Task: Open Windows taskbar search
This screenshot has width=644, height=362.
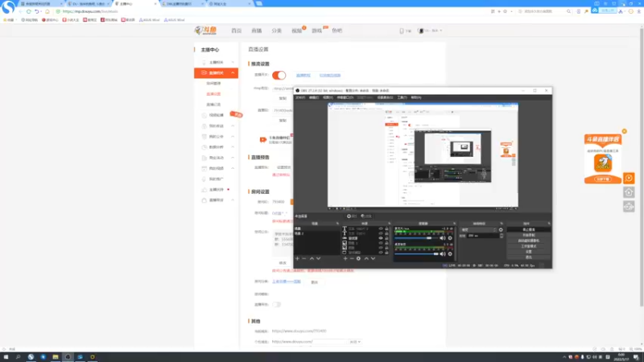Action: [18, 357]
